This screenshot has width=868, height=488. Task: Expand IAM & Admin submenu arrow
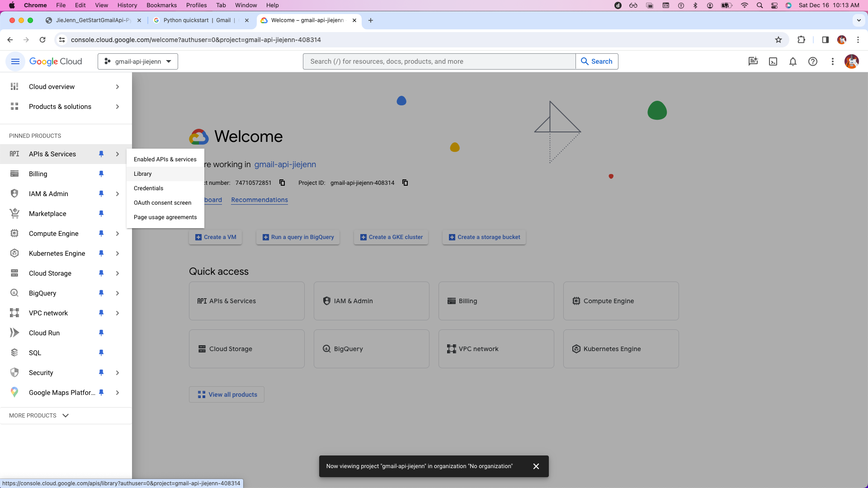click(x=118, y=194)
